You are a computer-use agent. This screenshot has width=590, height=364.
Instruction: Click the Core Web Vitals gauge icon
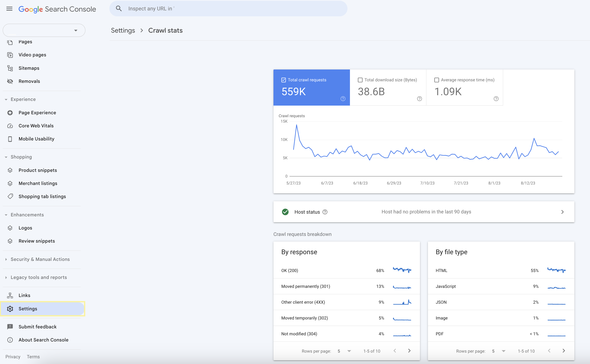tap(10, 126)
